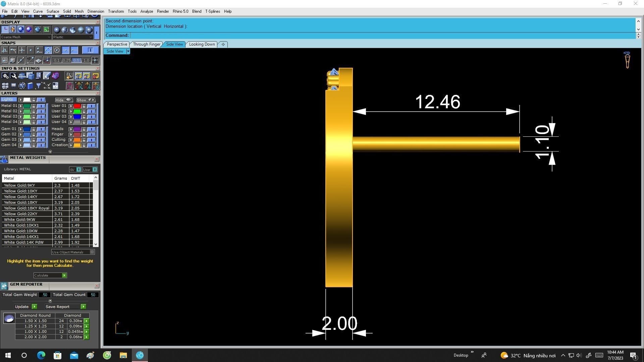Open the Coarse Mesh dropdown
This screenshot has width=644, height=362.
click(x=25, y=37)
